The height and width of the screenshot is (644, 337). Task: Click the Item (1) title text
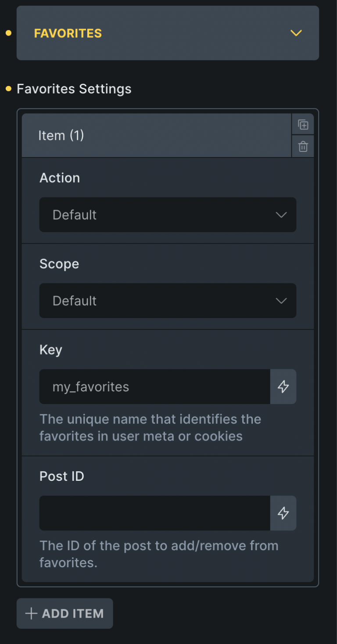click(x=61, y=135)
